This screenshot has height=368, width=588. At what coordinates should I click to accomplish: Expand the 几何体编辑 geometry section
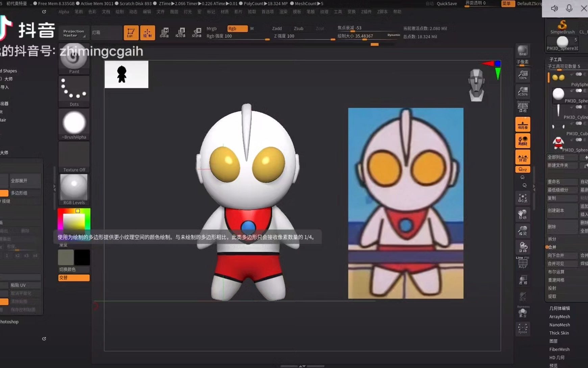[560, 308]
